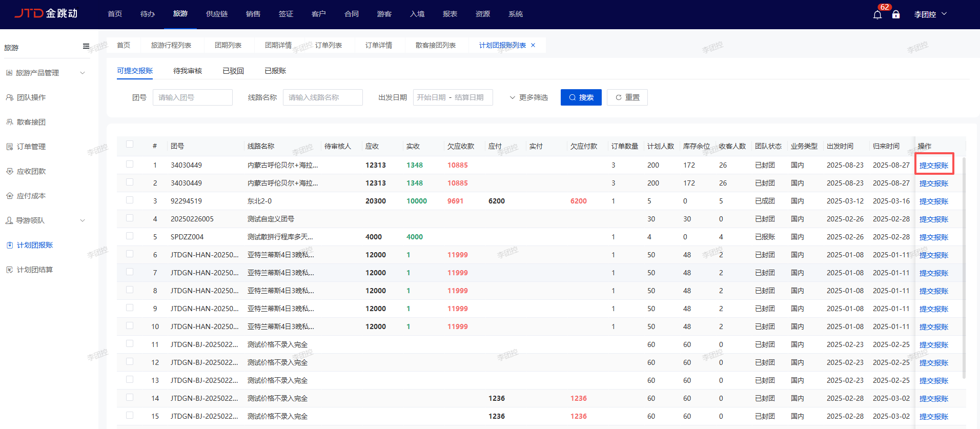Viewport: 980px width, 429px height.
Task: Select 计划团结算 in the sidebar
Action: 34,270
